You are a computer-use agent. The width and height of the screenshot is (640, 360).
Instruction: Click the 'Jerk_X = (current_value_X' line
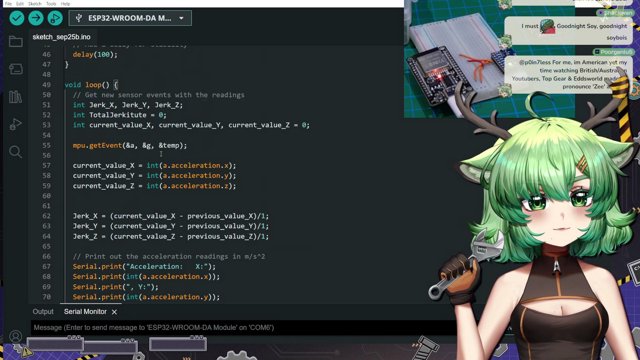(x=171, y=216)
